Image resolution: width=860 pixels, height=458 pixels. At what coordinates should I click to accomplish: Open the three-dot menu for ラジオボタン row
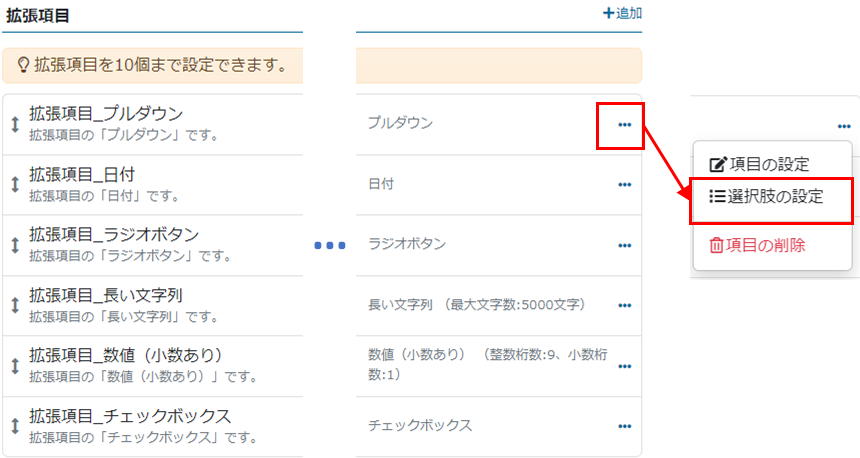[x=624, y=246]
